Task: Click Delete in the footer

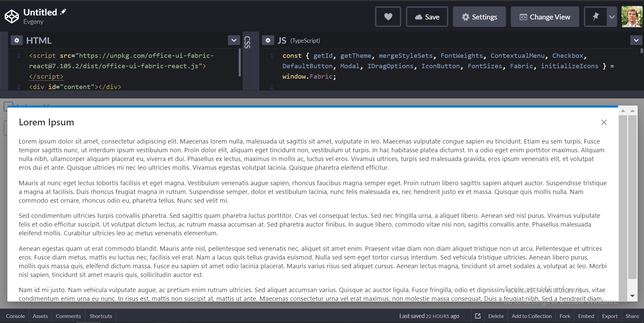Action: (x=496, y=316)
